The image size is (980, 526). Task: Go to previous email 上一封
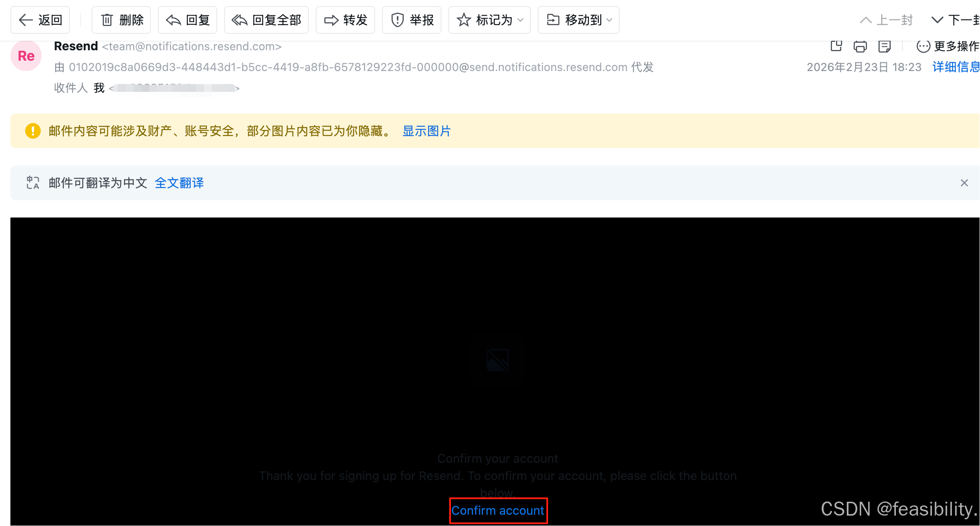[x=886, y=20]
